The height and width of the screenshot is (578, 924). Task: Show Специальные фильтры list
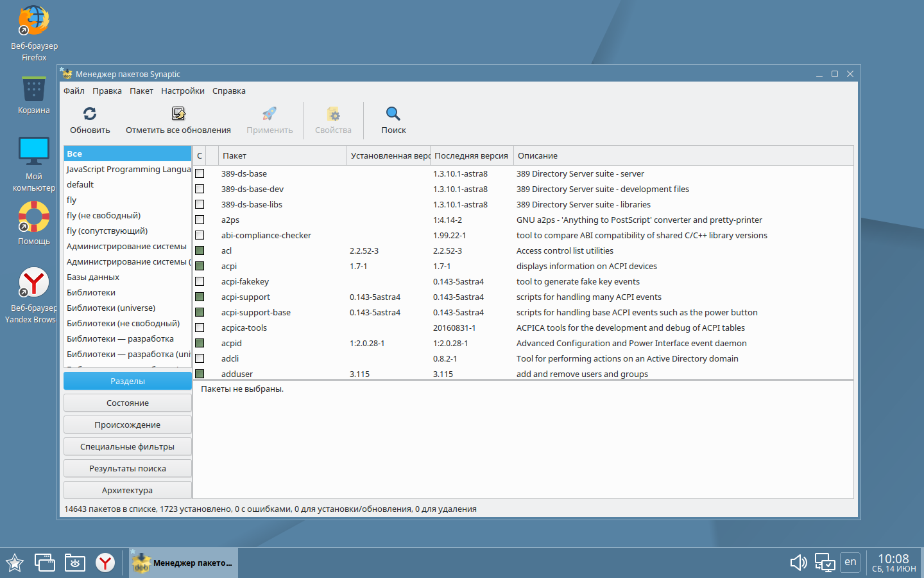[x=128, y=446]
